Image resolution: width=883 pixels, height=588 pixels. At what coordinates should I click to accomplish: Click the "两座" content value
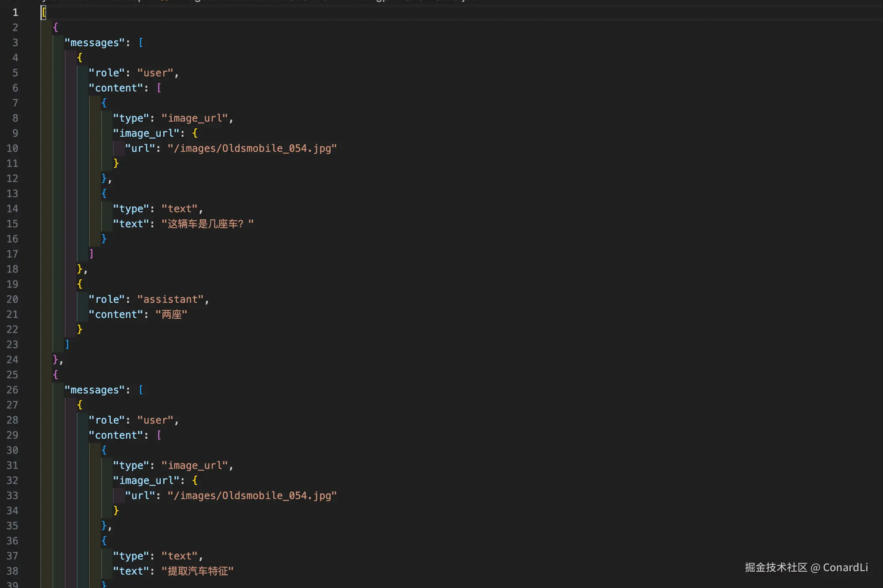point(171,315)
